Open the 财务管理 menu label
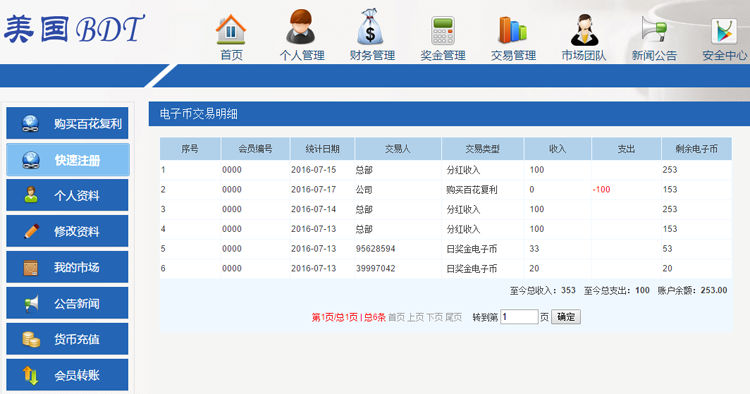The image size is (750, 394). tap(372, 55)
